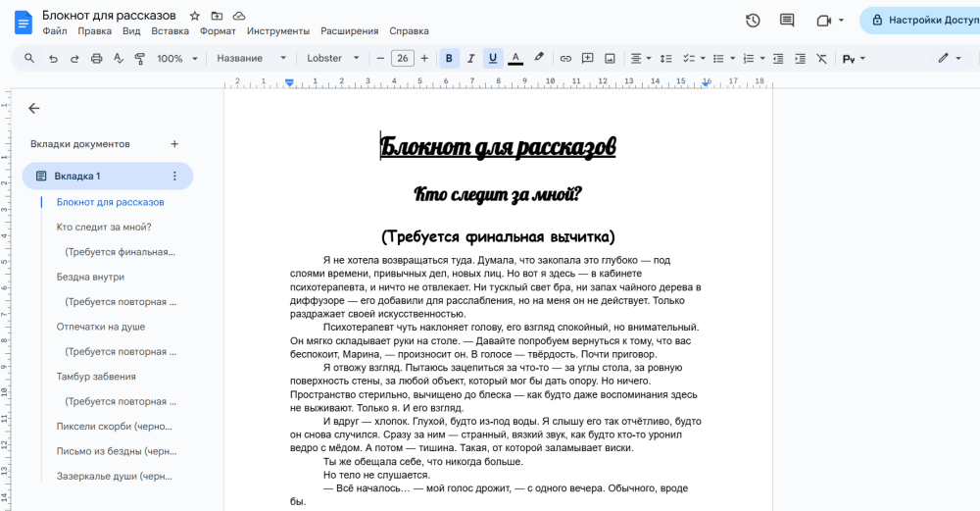Open spelling and grammar check
This screenshot has width=980, height=511.
[118, 59]
